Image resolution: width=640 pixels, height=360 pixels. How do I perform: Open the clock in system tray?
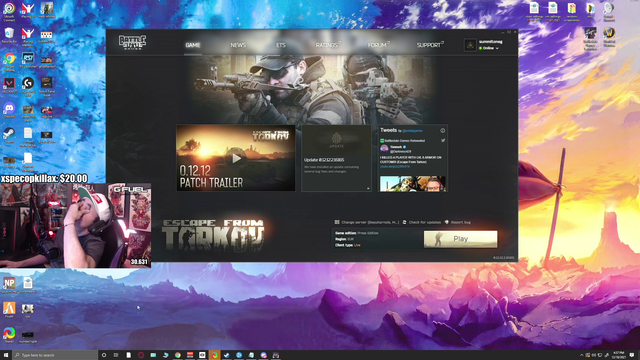point(619,355)
